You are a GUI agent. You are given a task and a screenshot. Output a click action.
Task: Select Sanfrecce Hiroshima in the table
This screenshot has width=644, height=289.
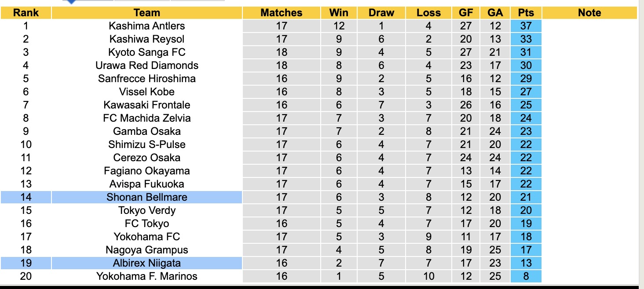[146, 79]
